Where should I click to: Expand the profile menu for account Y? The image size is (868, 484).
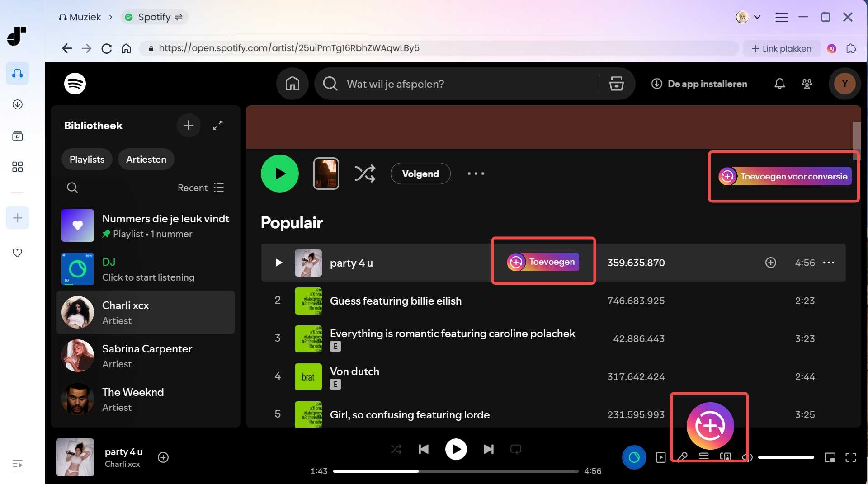tap(844, 84)
